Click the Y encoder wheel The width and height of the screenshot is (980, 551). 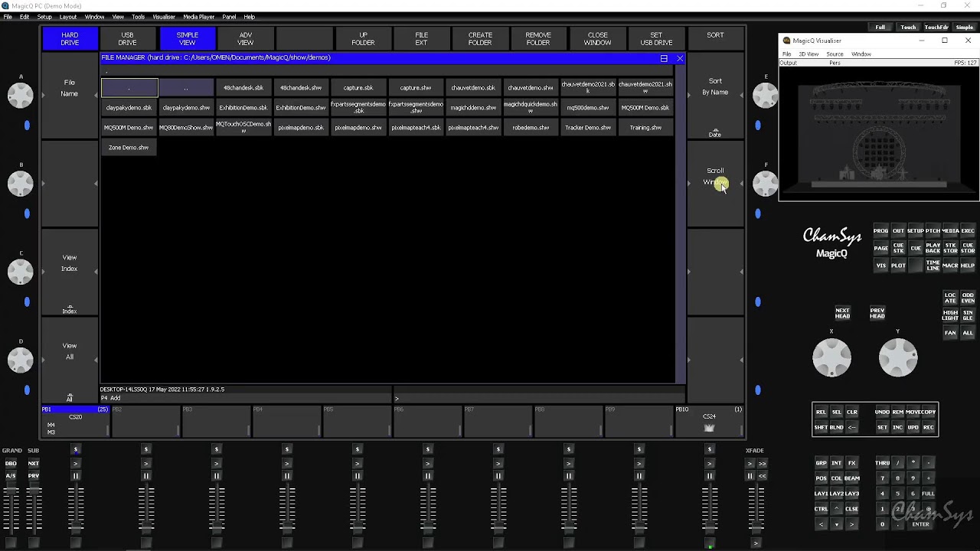click(897, 357)
